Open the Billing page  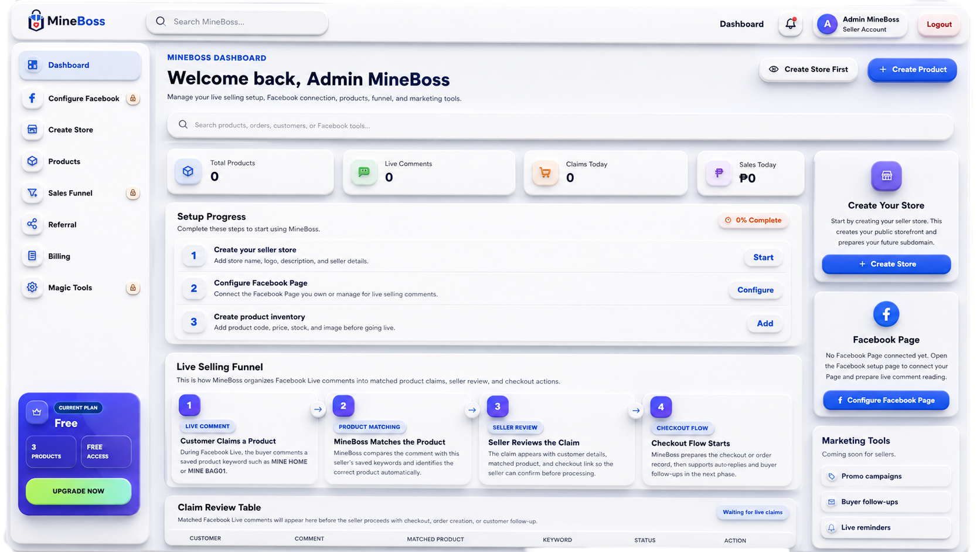tap(80, 256)
